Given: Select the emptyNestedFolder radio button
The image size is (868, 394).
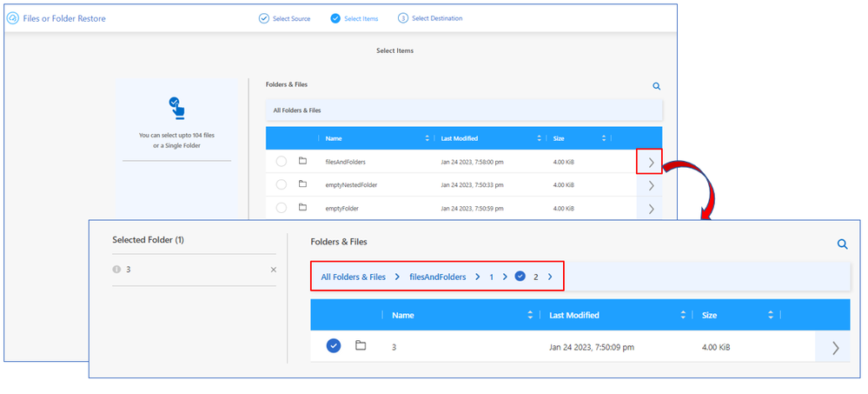Looking at the screenshot, I should click(x=281, y=184).
